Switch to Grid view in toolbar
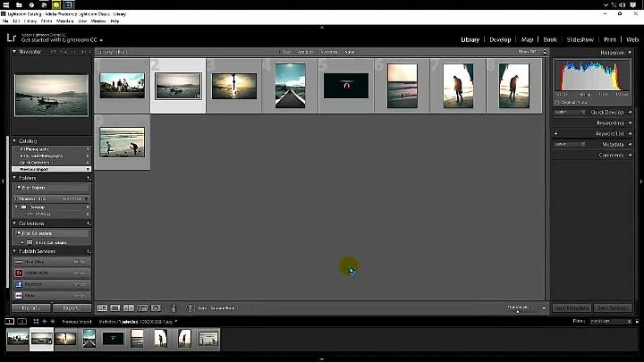This screenshot has width=644, height=362. (x=102, y=307)
